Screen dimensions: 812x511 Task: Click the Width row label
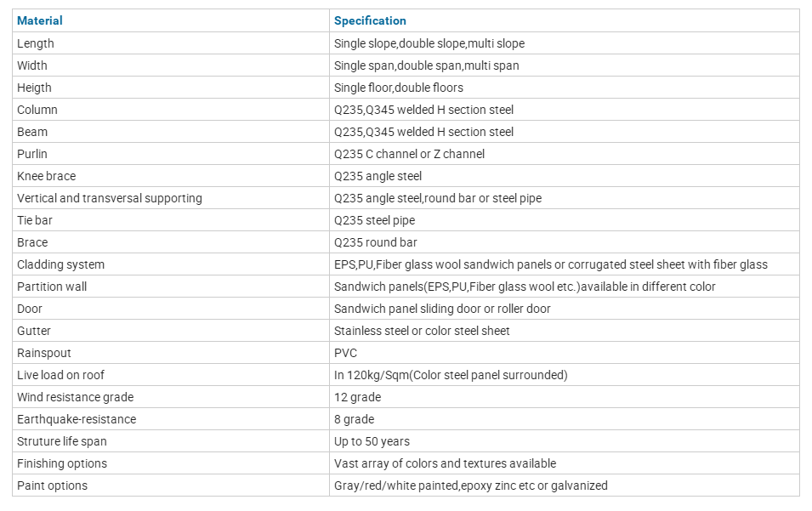(x=32, y=65)
